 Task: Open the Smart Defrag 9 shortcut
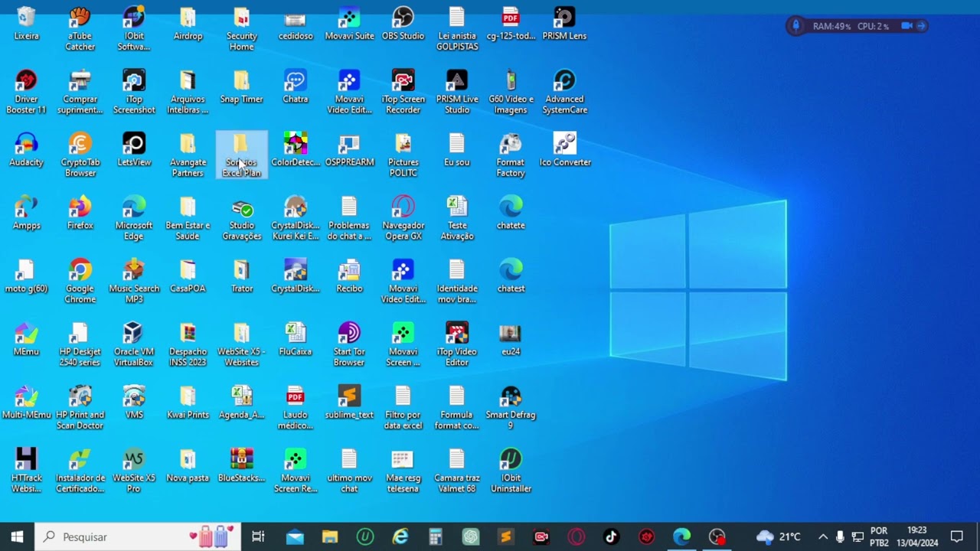coord(511,398)
